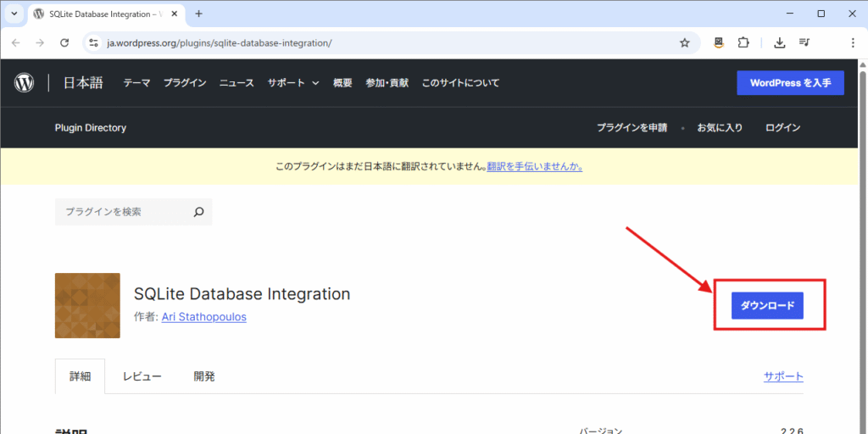Screen dimensions: 868x434
Task: Click the page vertical scrollbar
Action: pos(862,249)
